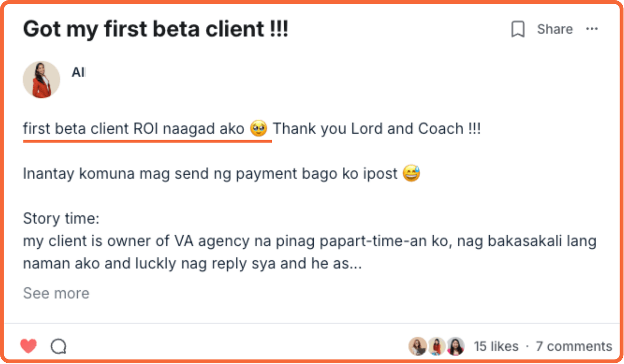Open the three-dot more options menu

[592, 29]
